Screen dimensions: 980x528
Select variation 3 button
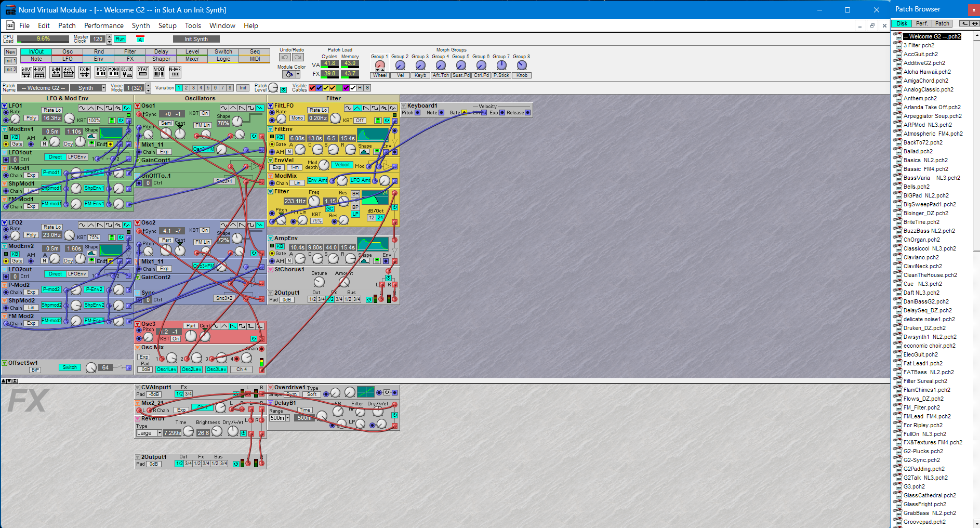[x=193, y=88]
